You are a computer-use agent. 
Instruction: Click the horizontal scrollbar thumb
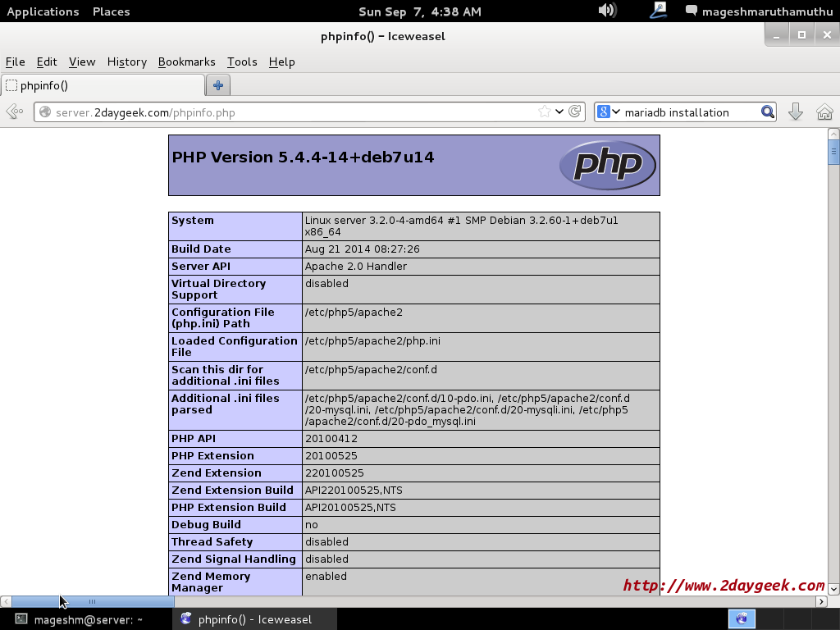coord(93,601)
